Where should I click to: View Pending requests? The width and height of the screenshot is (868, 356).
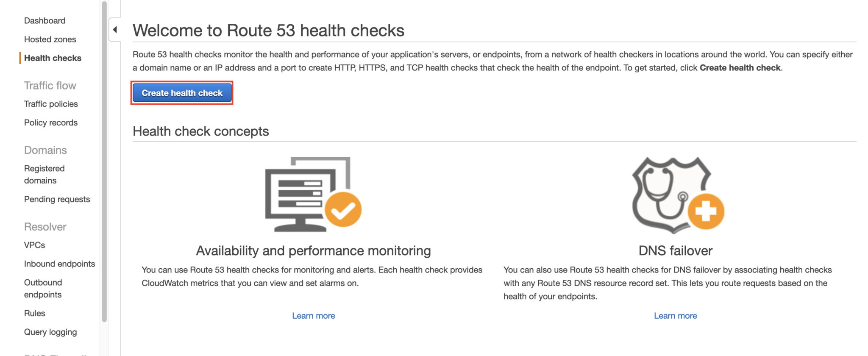tap(57, 199)
